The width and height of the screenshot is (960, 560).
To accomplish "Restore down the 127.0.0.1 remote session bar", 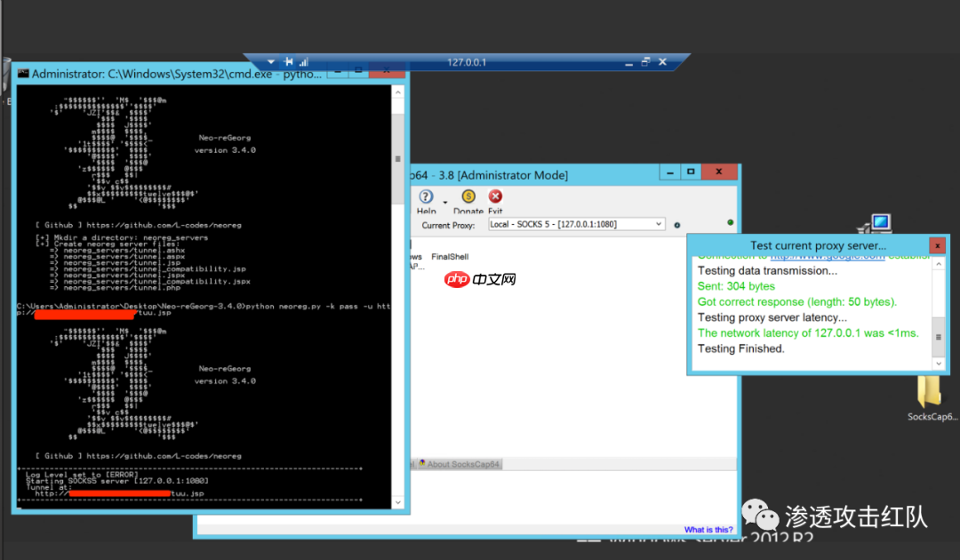I will (645, 62).
